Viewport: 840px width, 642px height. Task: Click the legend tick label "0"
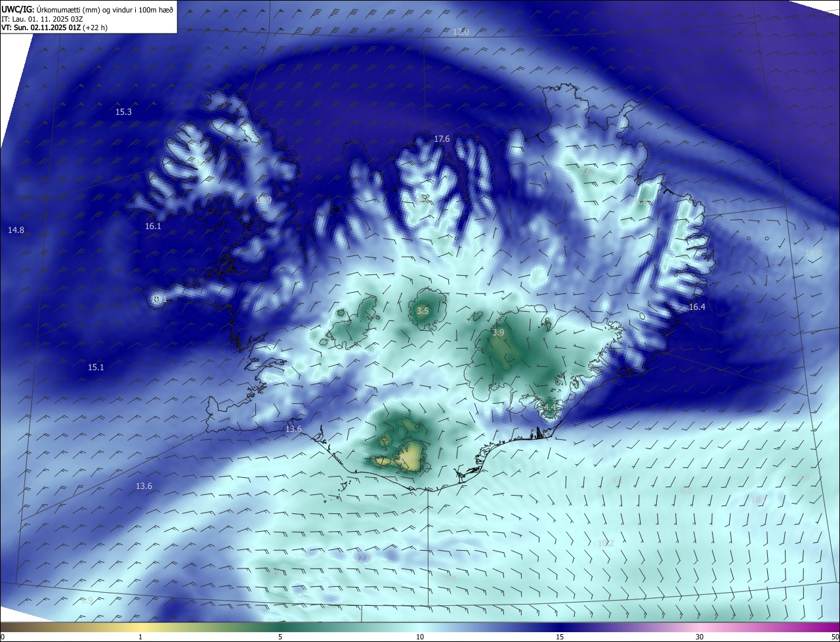3,637
